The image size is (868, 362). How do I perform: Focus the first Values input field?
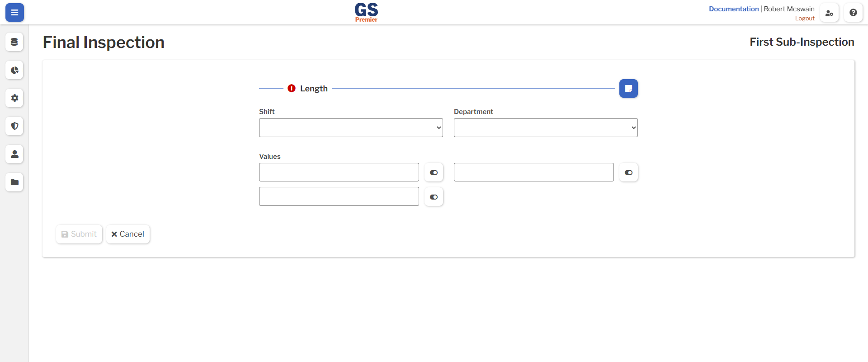point(339,172)
